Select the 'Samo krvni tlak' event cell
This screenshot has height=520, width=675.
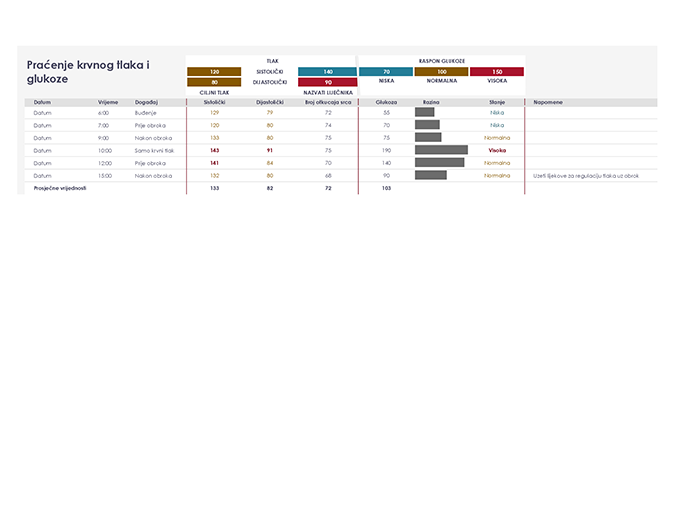154,151
